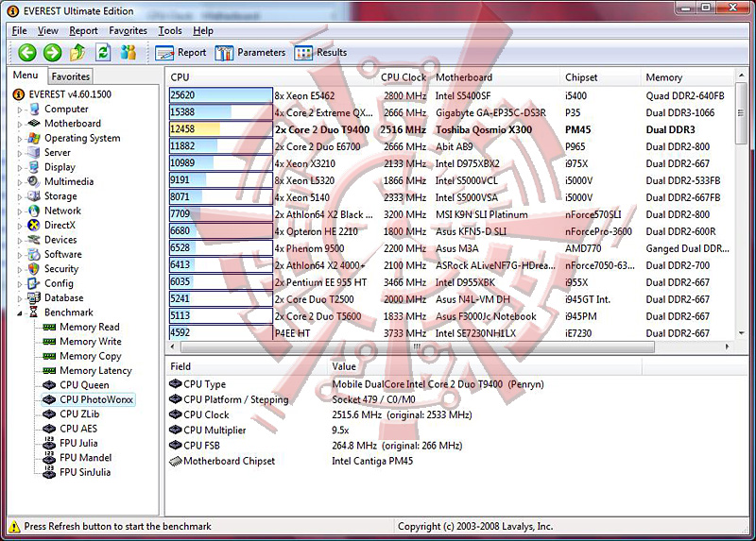Select the Display tree icon
Viewport: 756px width, 541px height.
pyautogui.click(x=34, y=167)
